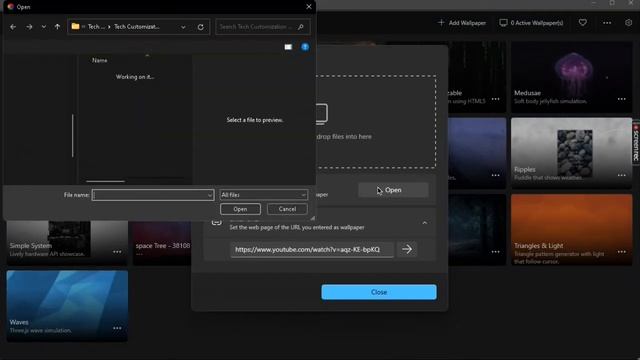Image resolution: width=640 pixels, height=360 pixels.
Task: Open the settings gear icon
Action: [x=629, y=23]
